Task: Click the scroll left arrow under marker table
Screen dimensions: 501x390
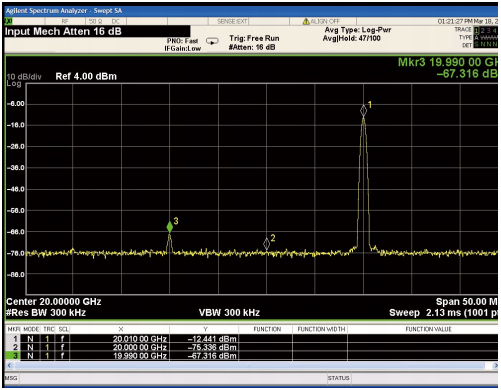Action: click(9, 365)
